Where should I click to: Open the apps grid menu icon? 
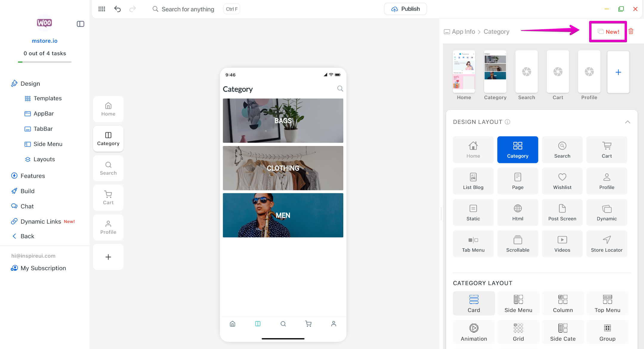(x=102, y=9)
